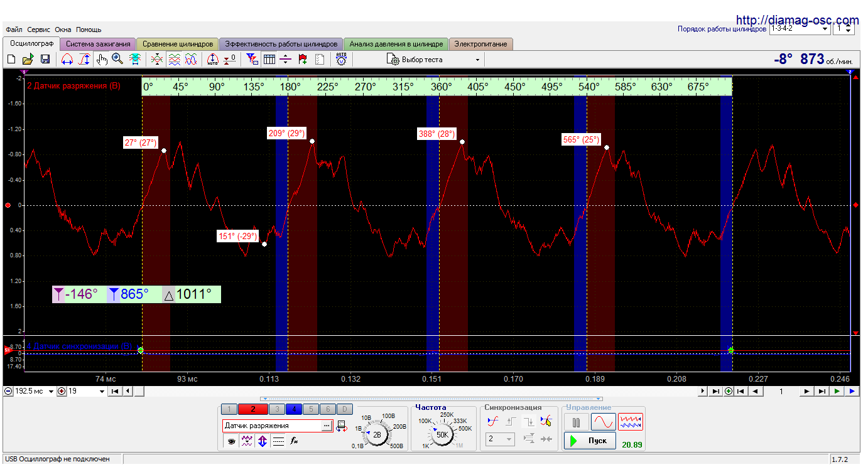
Task: Toggle red channel 2 button
Action: coord(253,409)
